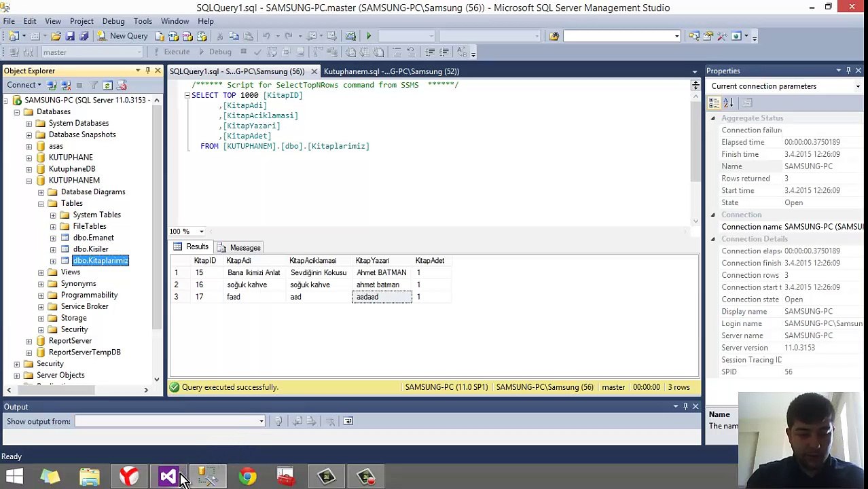Viewport: 868px width, 489px height.
Task: Click the Execute button
Action: (x=172, y=52)
